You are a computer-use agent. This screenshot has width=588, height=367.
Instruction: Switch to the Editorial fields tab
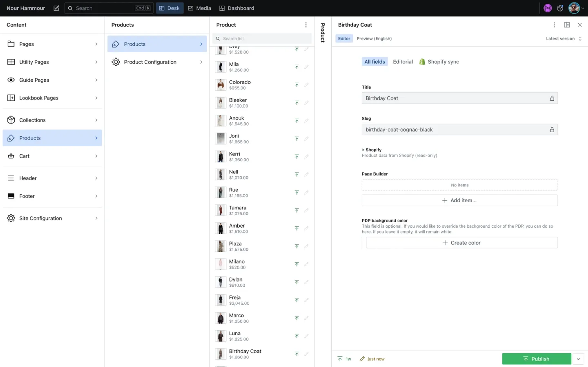tap(403, 62)
